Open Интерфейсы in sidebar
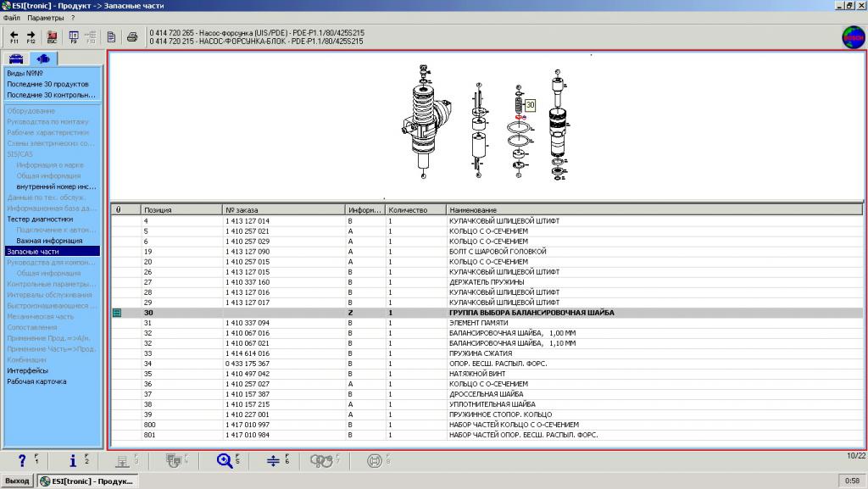The height and width of the screenshot is (489, 868). coord(28,370)
